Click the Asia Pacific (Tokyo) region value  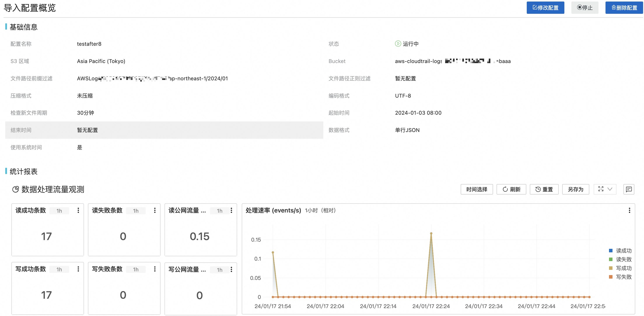point(101,61)
